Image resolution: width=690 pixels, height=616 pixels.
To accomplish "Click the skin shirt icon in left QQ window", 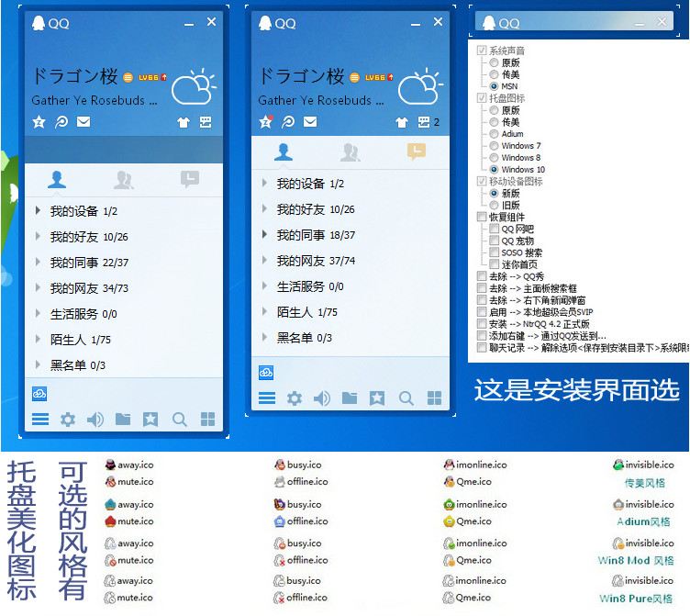I will (184, 122).
